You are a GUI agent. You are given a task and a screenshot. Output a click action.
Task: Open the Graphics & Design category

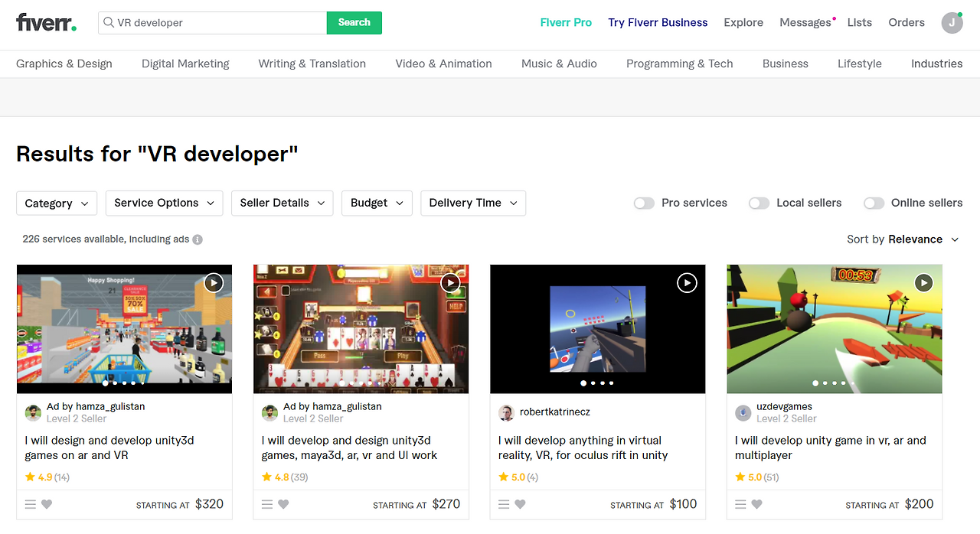pyautogui.click(x=64, y=63)
